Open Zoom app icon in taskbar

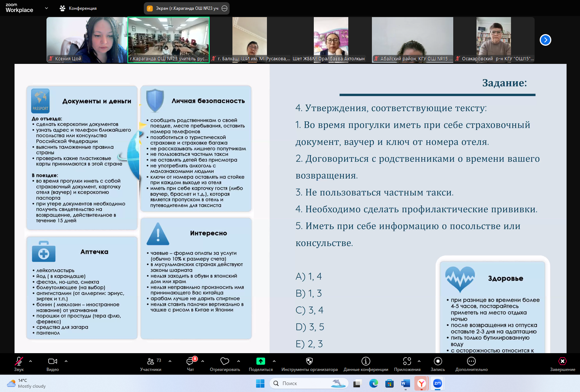[438, 383]
